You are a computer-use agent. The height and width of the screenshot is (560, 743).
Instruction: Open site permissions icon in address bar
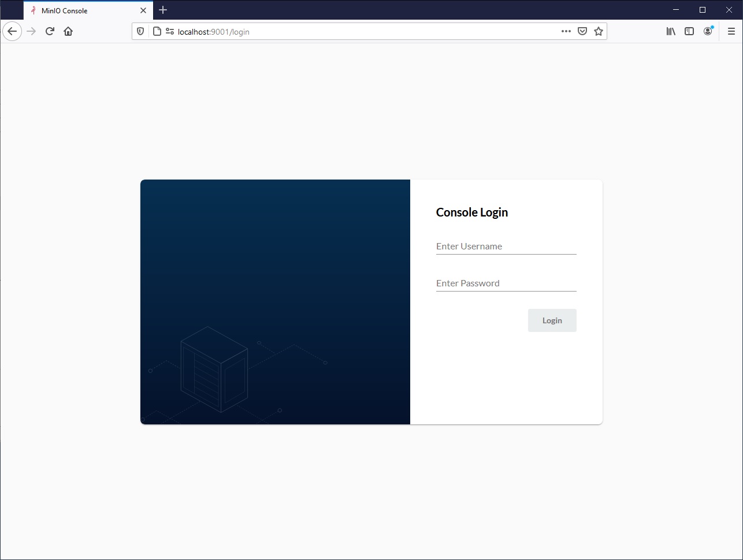click(x=170, y=31)
